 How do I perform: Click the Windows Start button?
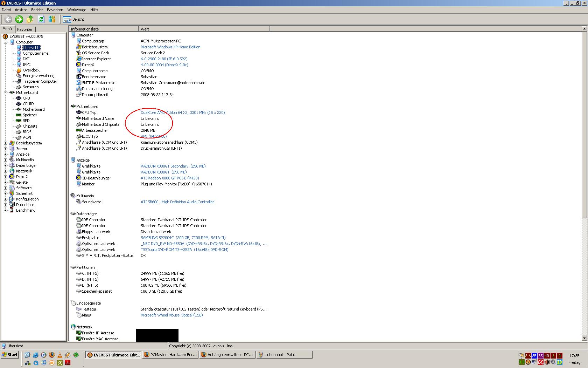tap(9, 355)
